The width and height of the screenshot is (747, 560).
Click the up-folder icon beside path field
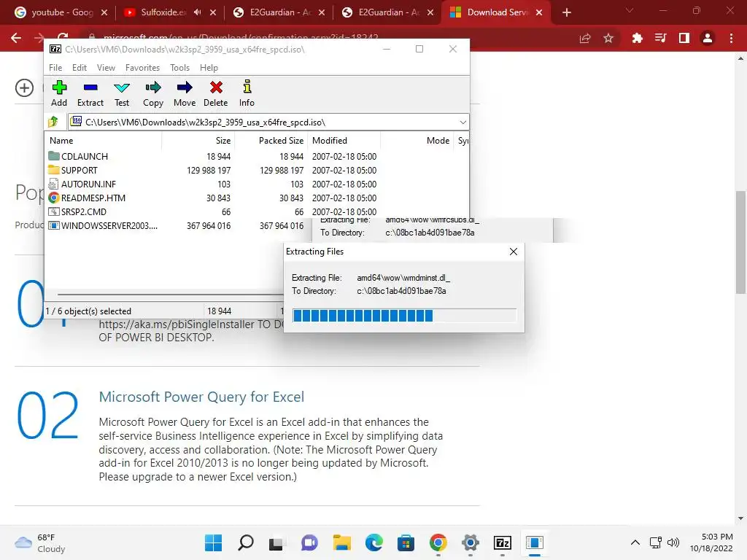[x=53, y=122]
